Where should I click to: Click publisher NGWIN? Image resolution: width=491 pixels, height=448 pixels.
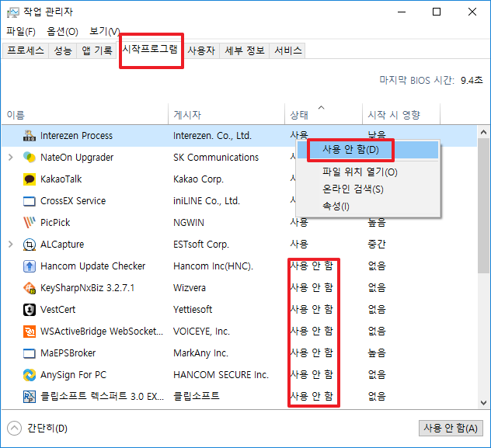189,222
